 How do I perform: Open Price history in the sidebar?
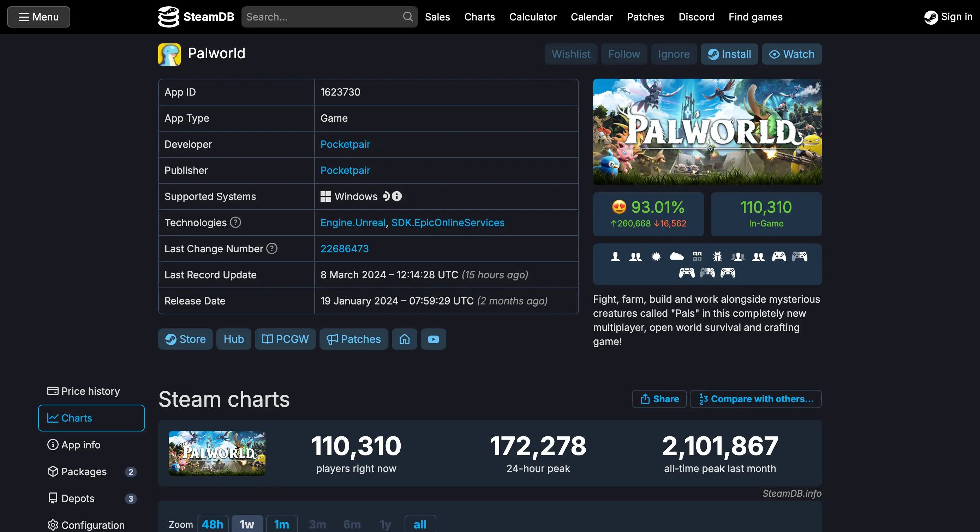click(91, 391)
